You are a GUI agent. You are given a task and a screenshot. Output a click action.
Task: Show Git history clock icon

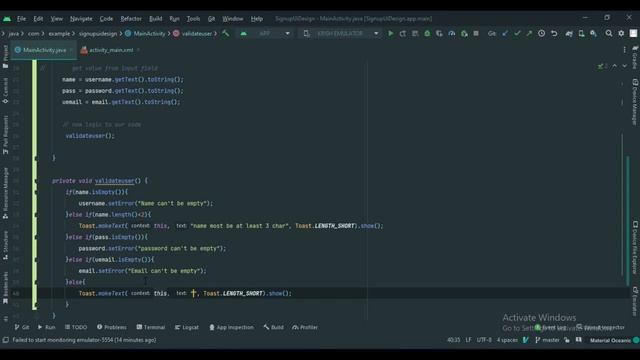[x=541, y=33]
